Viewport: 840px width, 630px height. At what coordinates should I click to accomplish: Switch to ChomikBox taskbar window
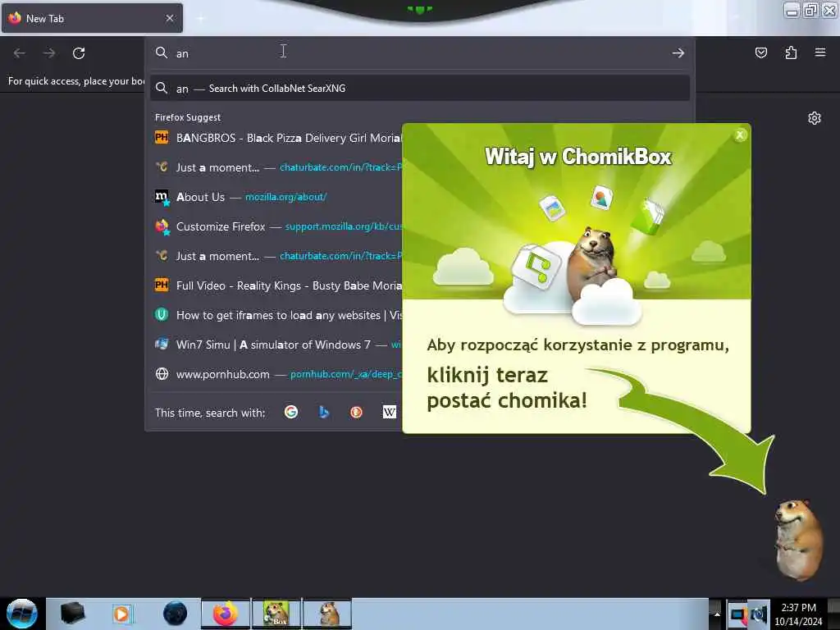(x=276, y=614)
